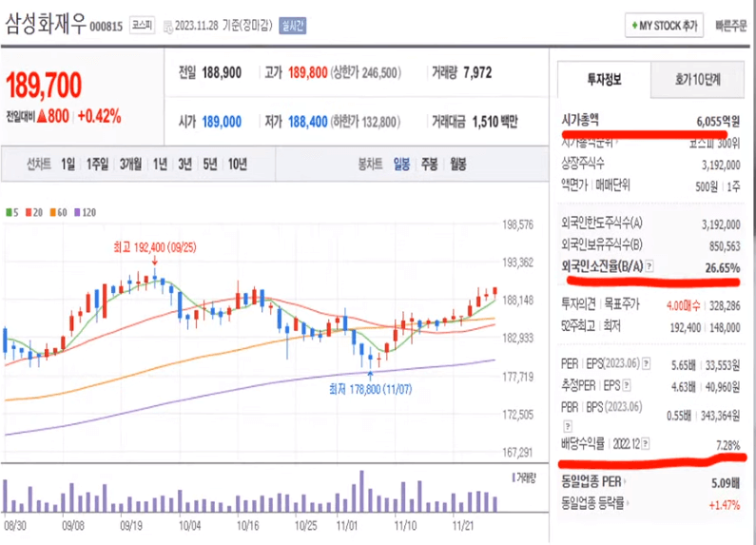This screenshot has width=756, height=545.
Task: Click the 5.09배 sector PER value
Action: click(726, 483)
